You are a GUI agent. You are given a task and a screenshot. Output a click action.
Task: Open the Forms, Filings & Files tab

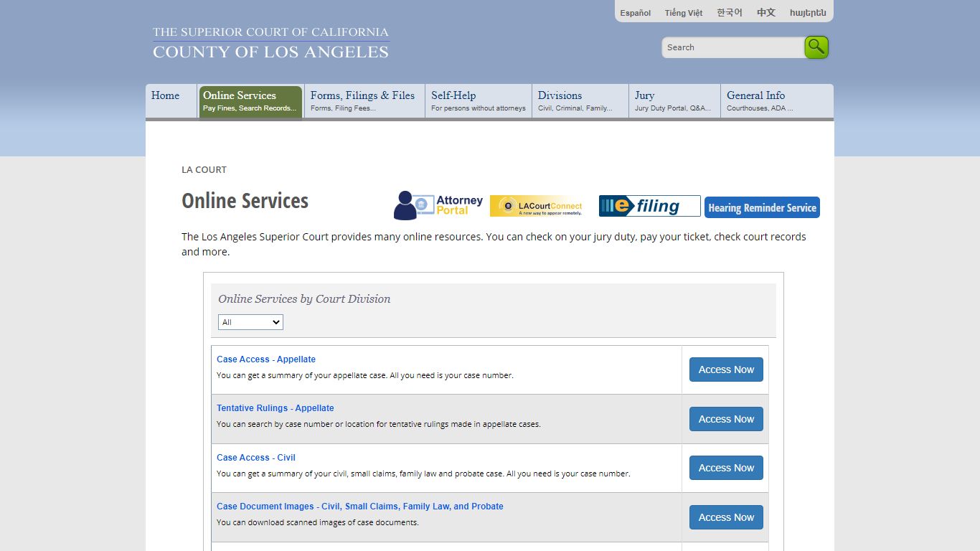tap(364, 101)
